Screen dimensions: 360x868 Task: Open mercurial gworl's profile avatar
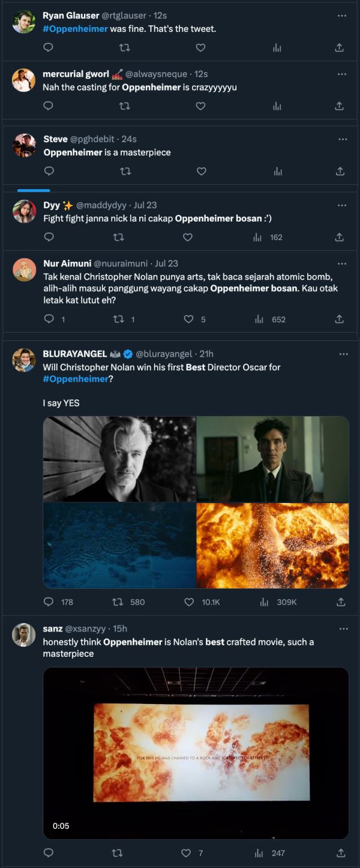[24, 80]
